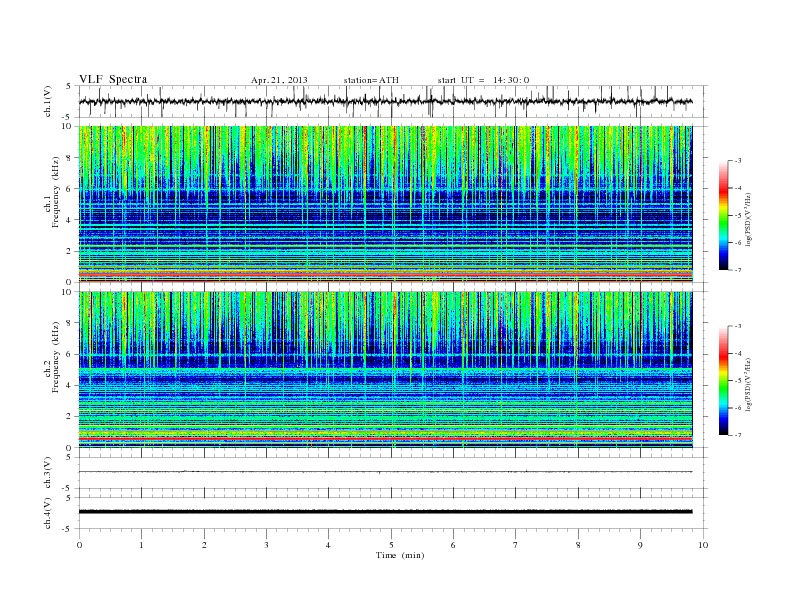Click the "start UT = 14:30:0" text

(x=483, y=80)
